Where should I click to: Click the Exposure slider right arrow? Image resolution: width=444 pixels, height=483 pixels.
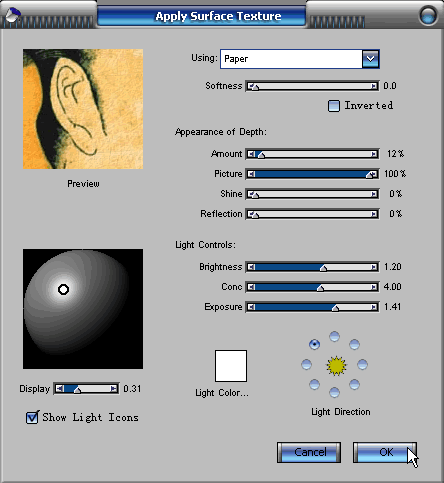(x=374, y=307)
